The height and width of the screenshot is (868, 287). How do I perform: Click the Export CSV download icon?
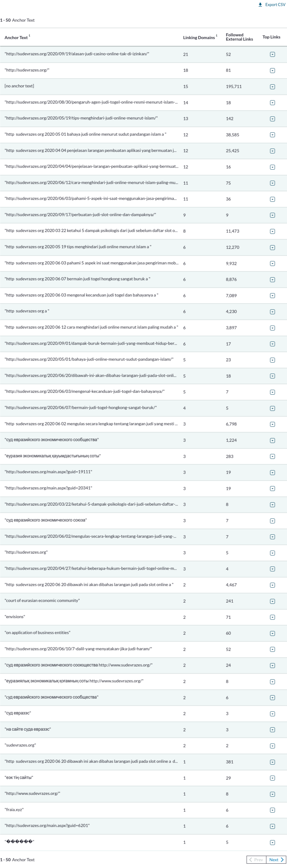tap(260, 5)
